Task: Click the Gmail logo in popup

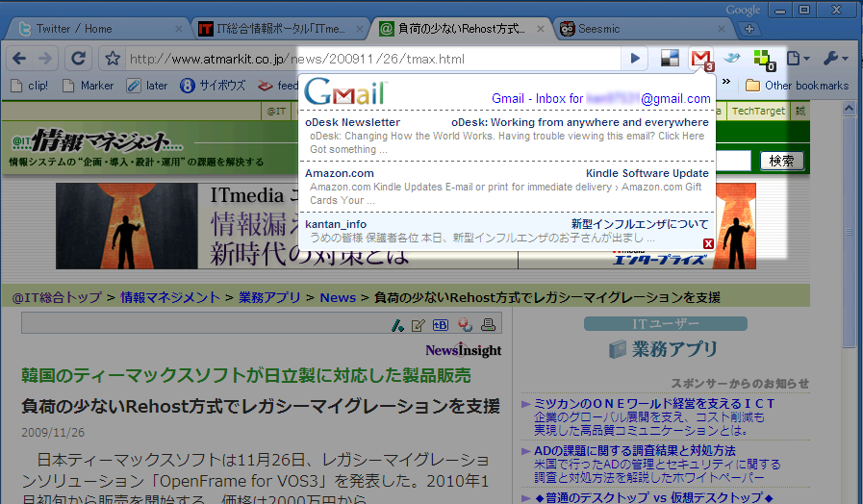Action: coord(345,92)
